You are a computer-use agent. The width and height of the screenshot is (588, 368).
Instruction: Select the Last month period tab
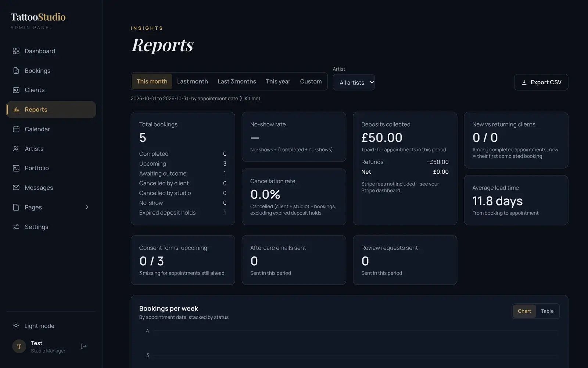193,81
